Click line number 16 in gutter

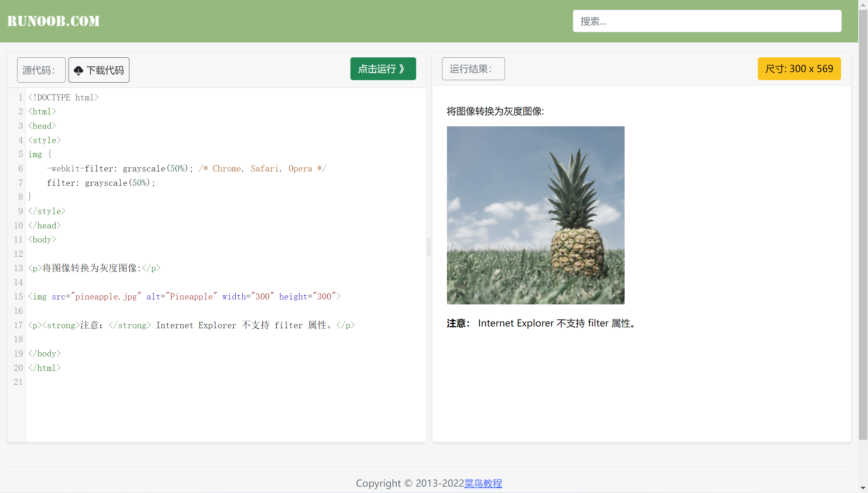pos(18,311)
